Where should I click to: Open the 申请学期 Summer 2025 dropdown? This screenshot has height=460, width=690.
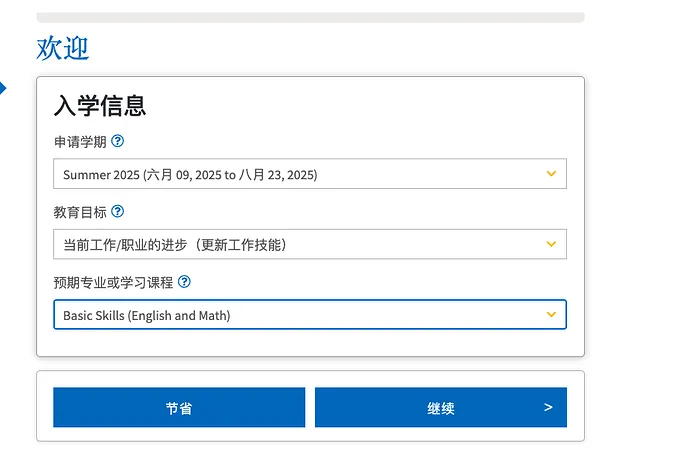click(300, 174)
